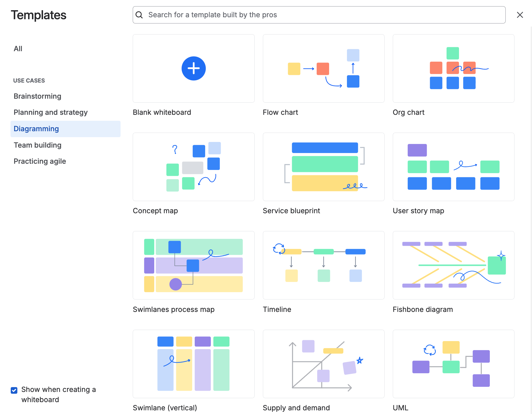The image size is (532, 414).
Task: Close the Templates dialog with X
Action: (x=520, y=15)
